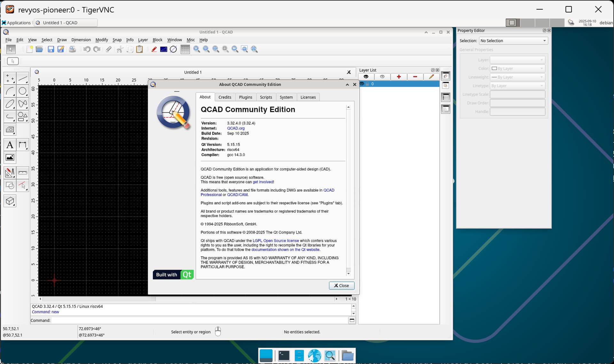Open the Dimension menu
The width and height of the screenshot is (614, 364).
click(x=81, y=40)
